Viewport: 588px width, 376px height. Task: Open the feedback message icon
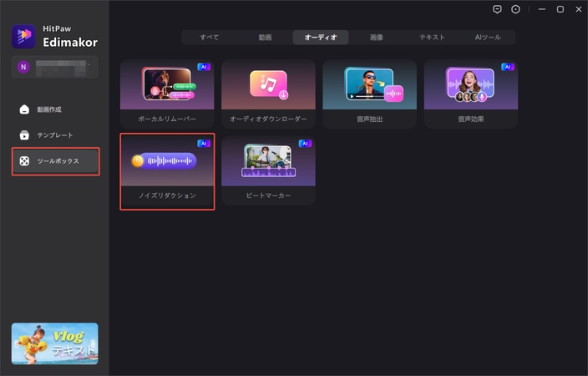[497, 9]
